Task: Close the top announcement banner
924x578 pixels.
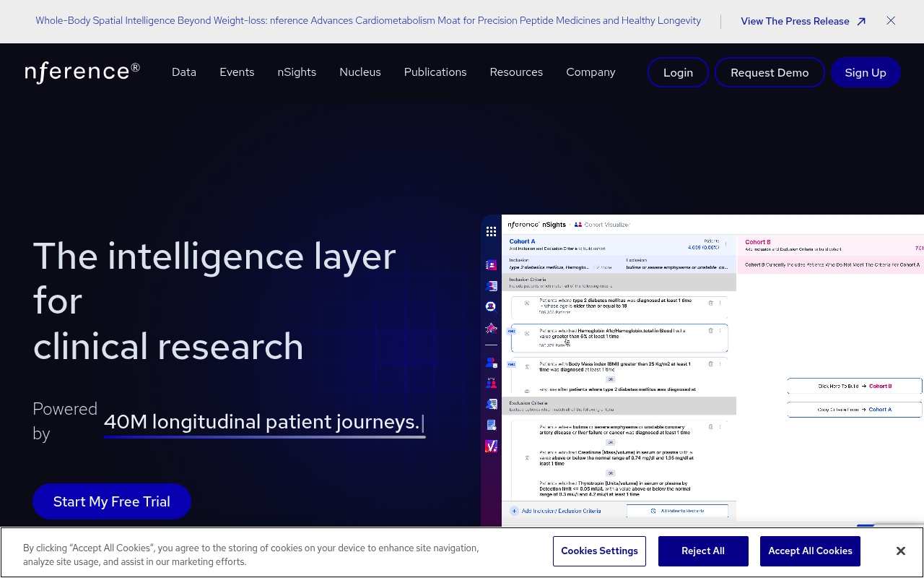Action: (891, 21)
